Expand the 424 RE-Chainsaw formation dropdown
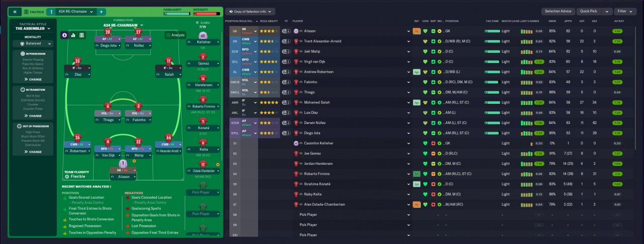644x244 pixels. click(x=123, y=25)
